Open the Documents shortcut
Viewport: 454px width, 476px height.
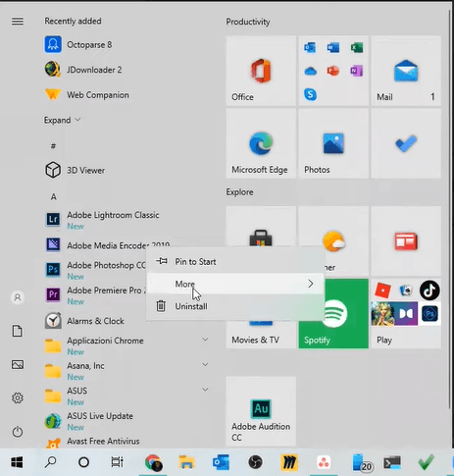pyautogui.click(x=18, y=331)
